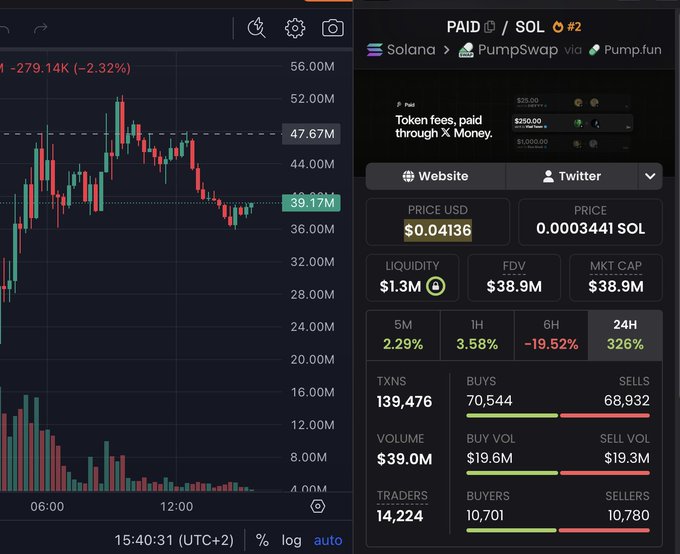
Task: Take a chart snapshot with camera icon
Action: point(333,28)
